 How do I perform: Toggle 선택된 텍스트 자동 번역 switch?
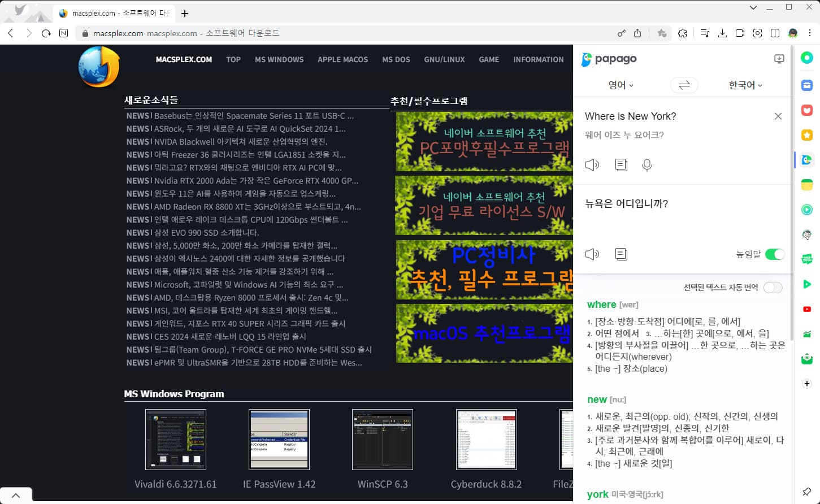click(773, 288)
